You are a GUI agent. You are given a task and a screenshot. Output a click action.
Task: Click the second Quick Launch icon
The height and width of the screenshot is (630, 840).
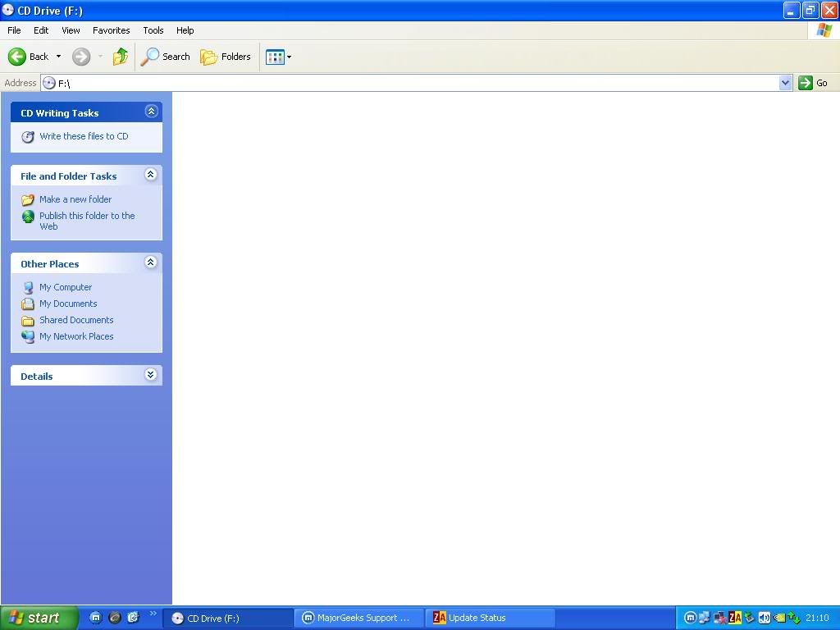click(115, 618)
